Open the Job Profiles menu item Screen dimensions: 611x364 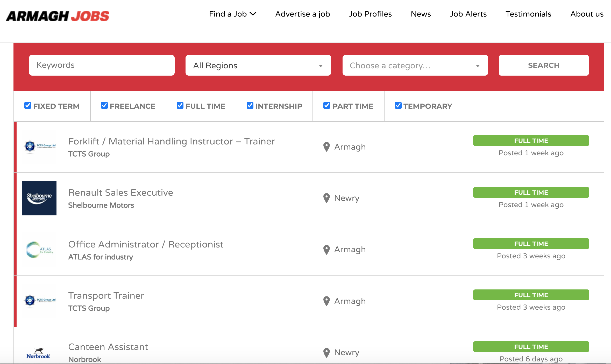point(370,14)
